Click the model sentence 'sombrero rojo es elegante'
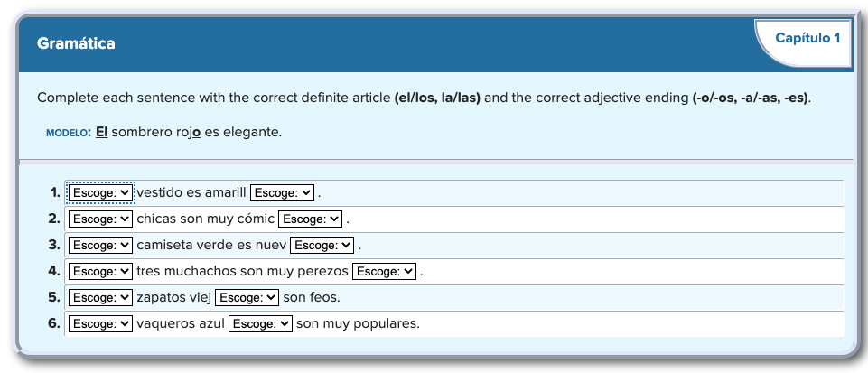Viewport: 868px width, 373px height. (197, 133)
